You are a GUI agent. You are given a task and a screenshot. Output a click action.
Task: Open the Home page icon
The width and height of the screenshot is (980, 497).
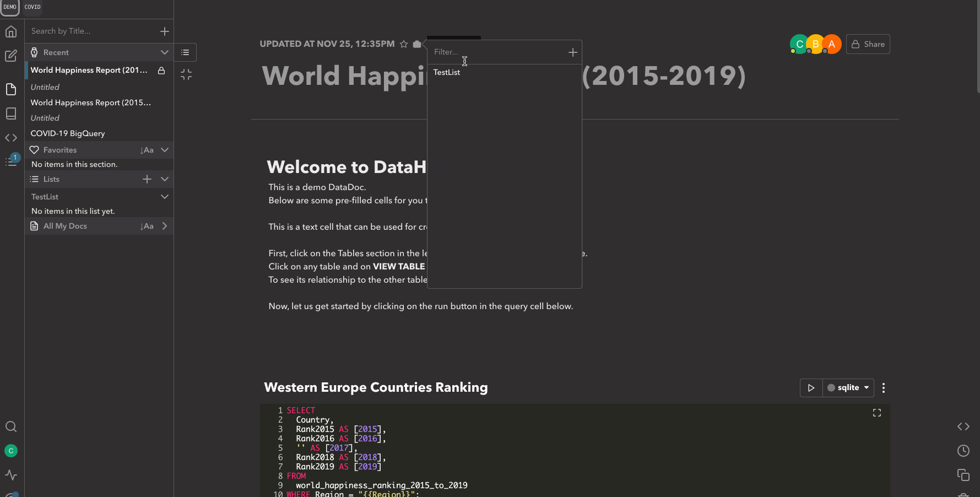pos(11,31)
